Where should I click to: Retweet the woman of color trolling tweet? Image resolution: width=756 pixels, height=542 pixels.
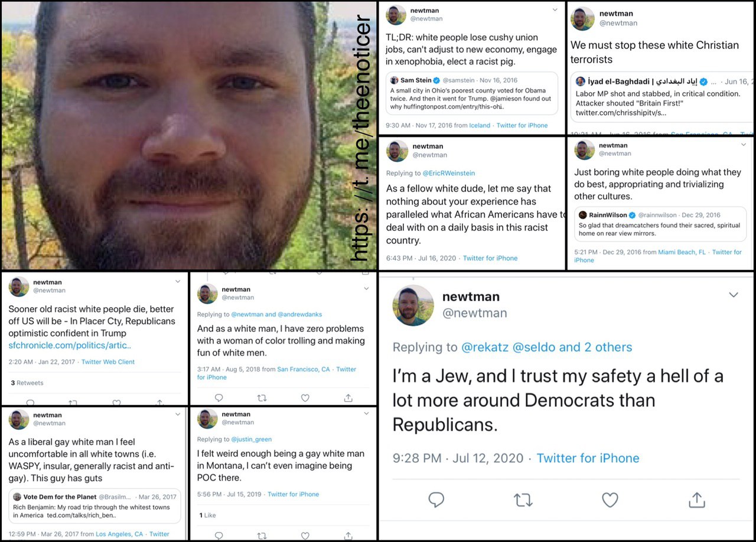click(x=262, y=398)
